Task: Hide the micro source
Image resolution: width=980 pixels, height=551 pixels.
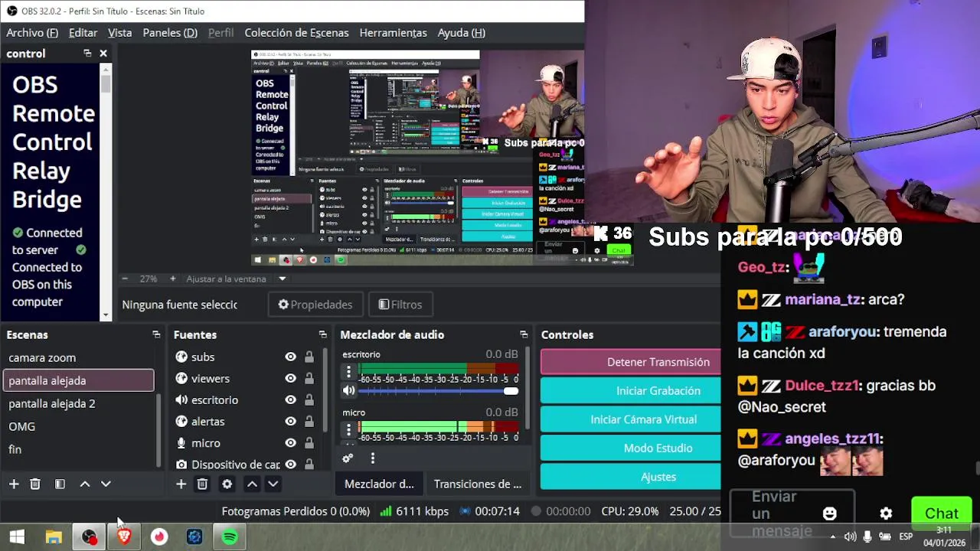Action: [x=290, y=442]
